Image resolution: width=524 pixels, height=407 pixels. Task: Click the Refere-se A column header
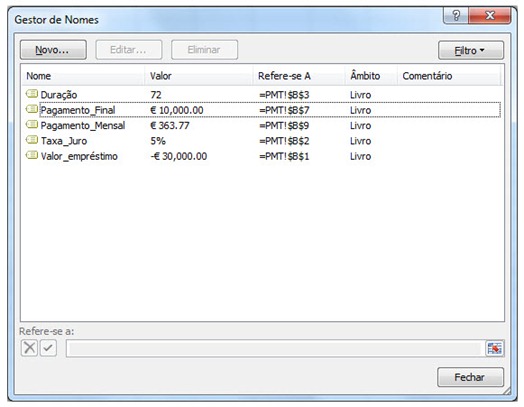pos(299,76)
